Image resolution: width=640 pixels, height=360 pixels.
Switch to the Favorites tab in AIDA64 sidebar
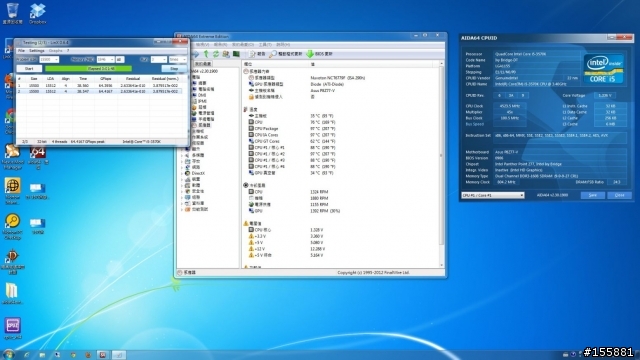[x=202, y=64]
